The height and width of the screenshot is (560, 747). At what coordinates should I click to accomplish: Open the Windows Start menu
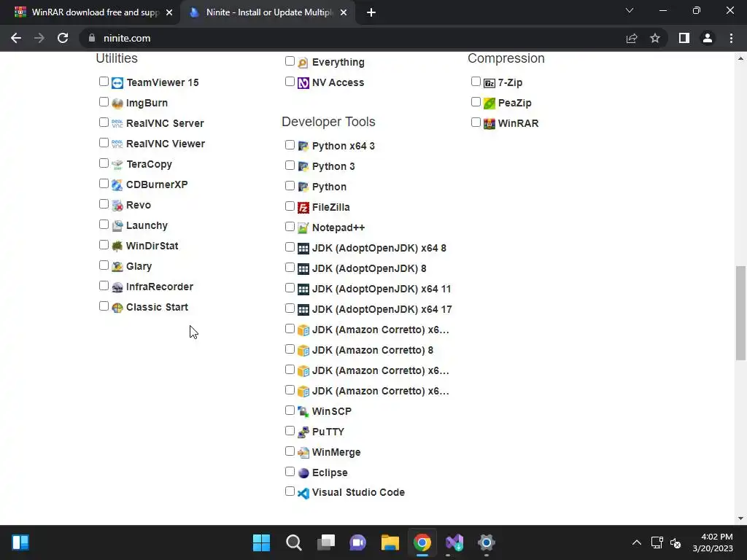(261, 542)
